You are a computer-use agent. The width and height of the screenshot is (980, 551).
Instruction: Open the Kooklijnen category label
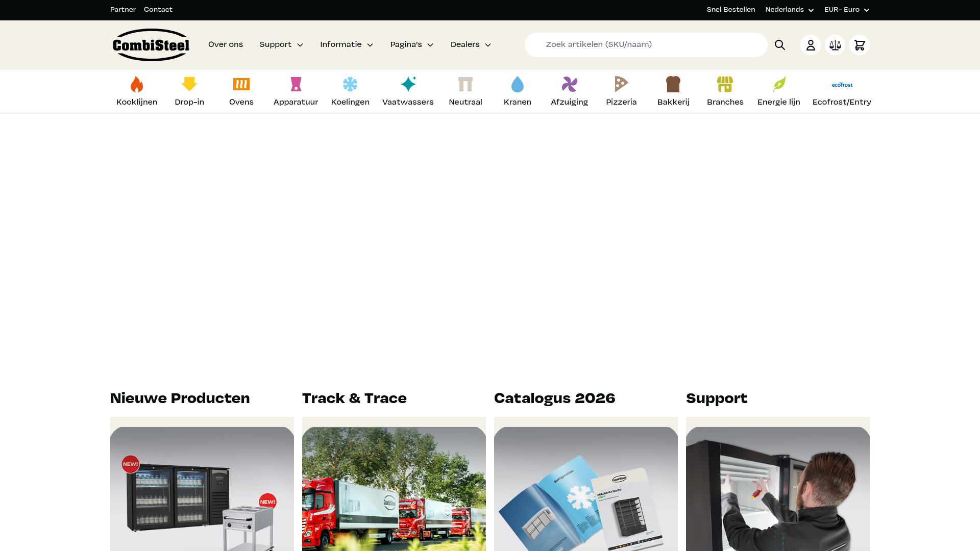tap(137, 102)
